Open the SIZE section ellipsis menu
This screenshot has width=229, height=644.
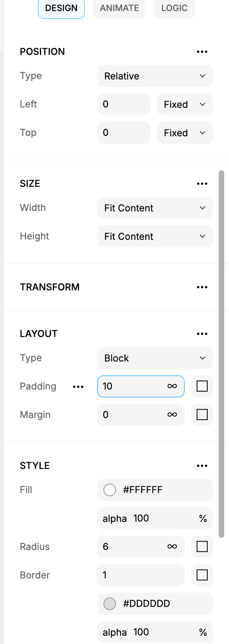click(x=202, y=184)
